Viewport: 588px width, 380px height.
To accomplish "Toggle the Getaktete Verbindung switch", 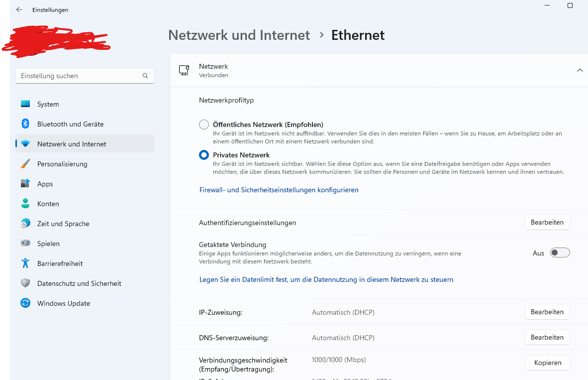I will click(560, 253).
